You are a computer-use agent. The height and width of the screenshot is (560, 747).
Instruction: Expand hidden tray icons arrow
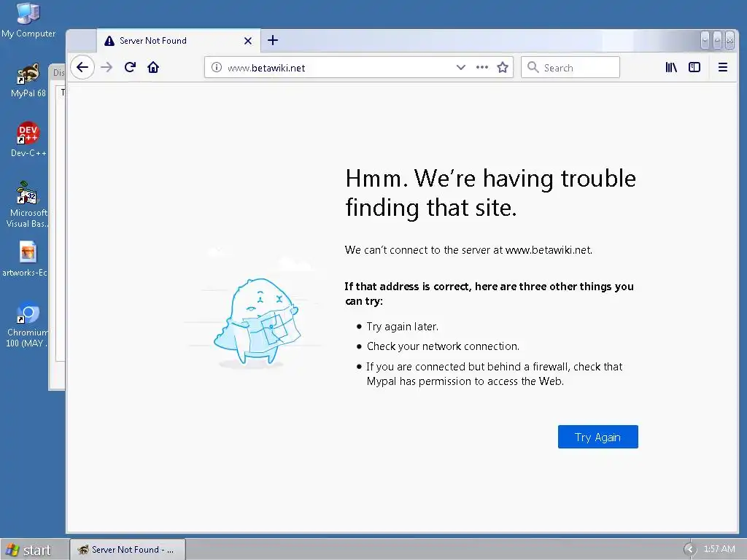tap(690, 550)
